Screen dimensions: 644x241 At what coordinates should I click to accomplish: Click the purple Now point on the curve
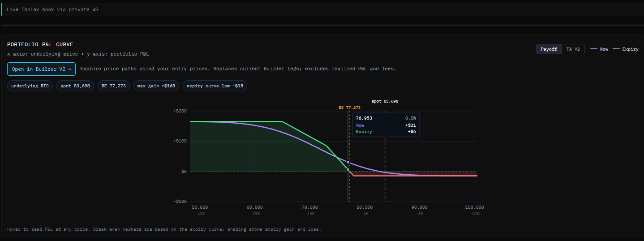click(348, 162)
